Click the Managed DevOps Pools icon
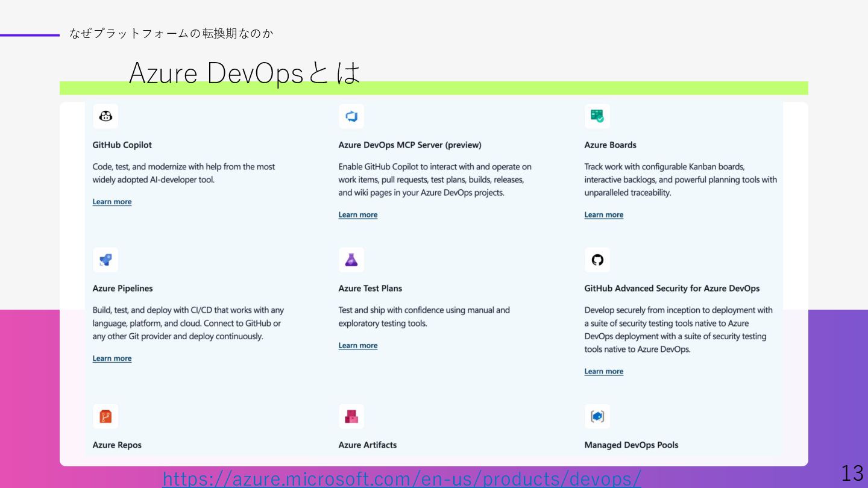The image size is (868, 488). point(597,416)
